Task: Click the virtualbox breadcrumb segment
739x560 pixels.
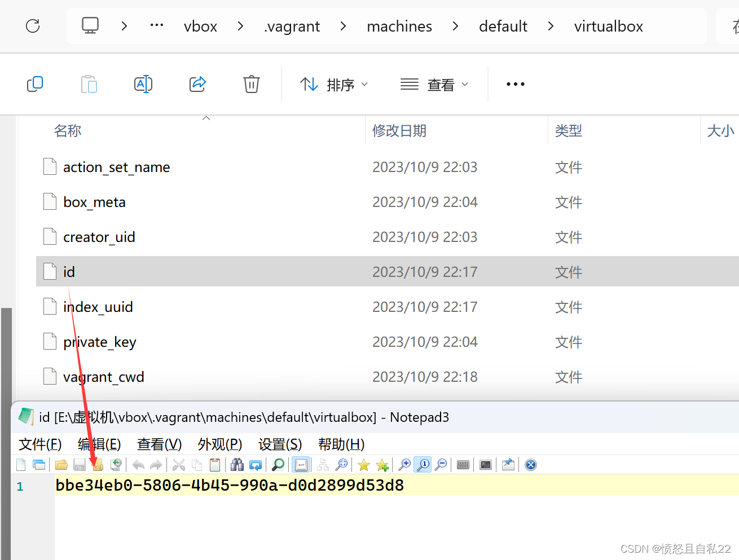Action: pyautogui.click(x=609, y=27)
